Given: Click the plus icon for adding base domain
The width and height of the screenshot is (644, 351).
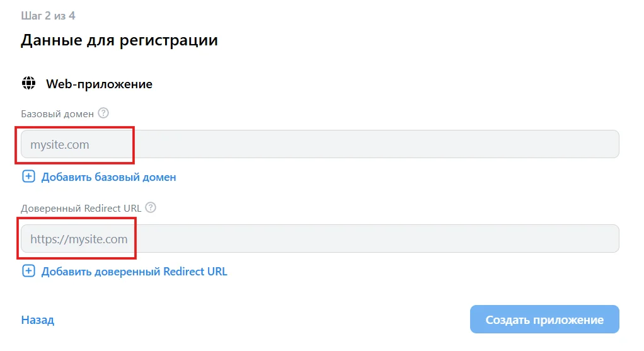Looking at the screenshot, I should point(28,177).
